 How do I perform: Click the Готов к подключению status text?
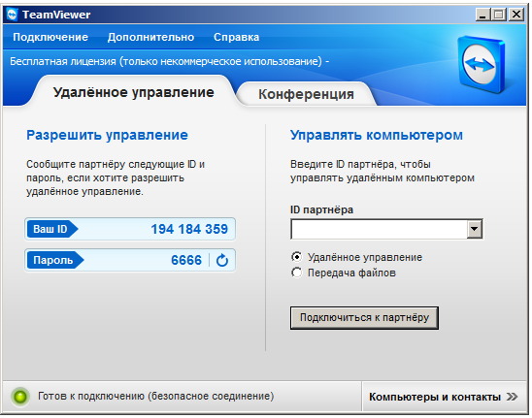pos(155,396)
